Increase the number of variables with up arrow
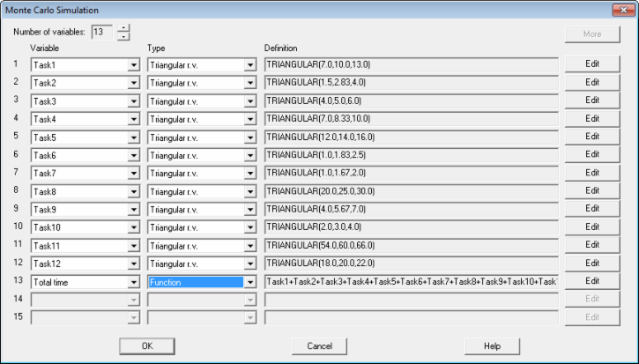 (x=123, y=29)
